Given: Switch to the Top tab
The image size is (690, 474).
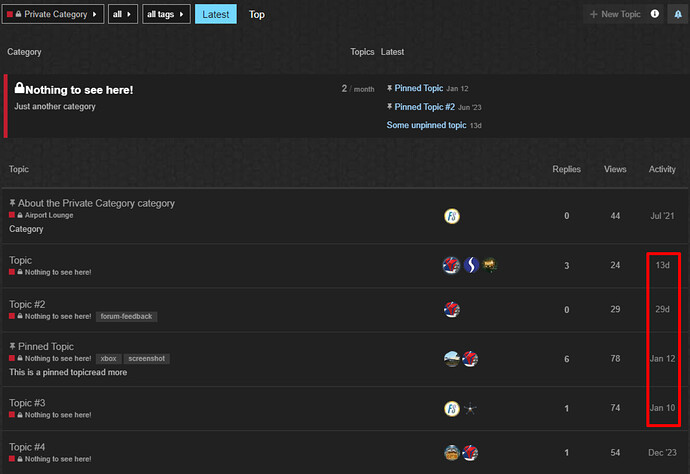Looking at the screenshot, I should [x=257, y=14].
